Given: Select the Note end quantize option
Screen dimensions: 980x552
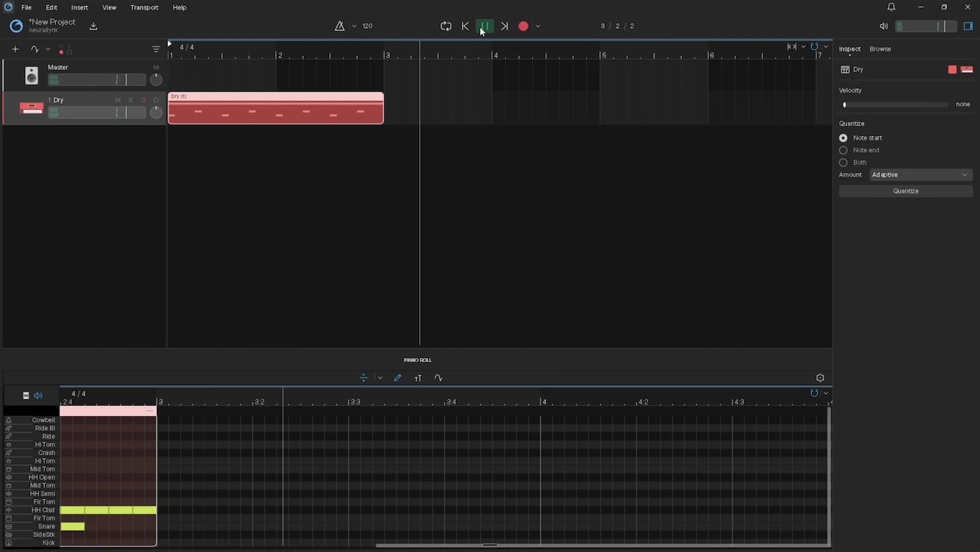Looking at the screenshot, I should click(843, 150).
